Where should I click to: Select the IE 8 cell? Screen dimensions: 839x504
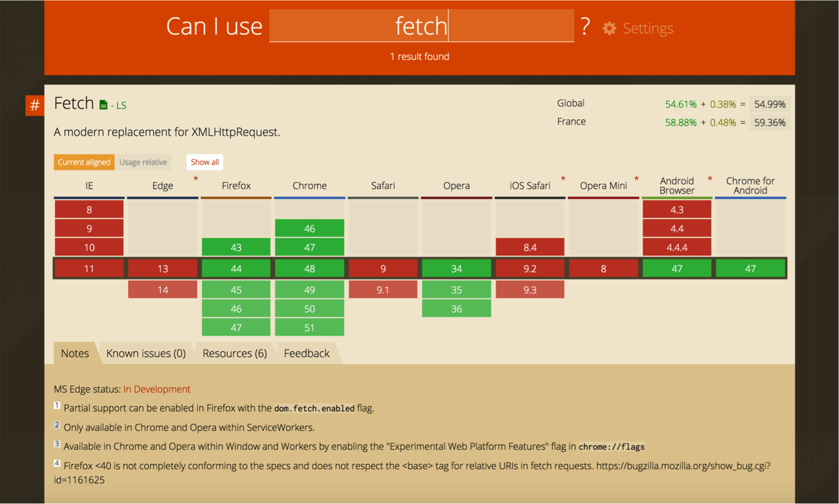click(x=89, y=209)
